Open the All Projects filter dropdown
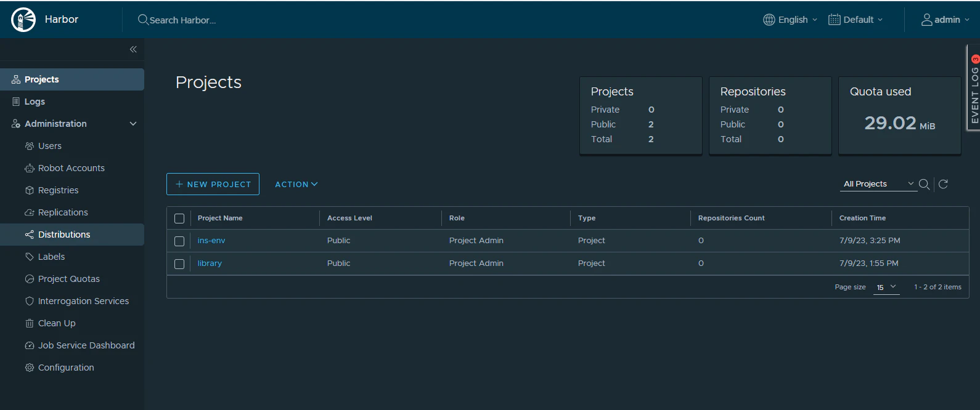980x410 pixels. (x=879, y=184)
